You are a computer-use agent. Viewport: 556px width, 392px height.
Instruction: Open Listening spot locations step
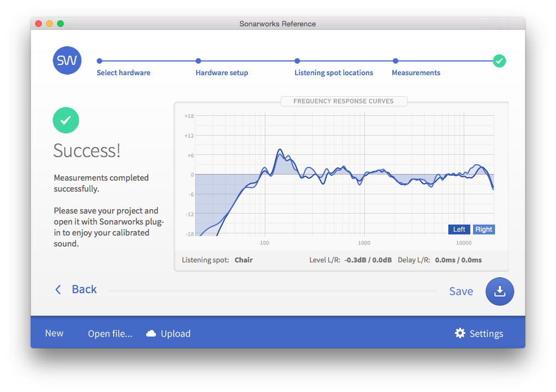click(x=333, y=72)
